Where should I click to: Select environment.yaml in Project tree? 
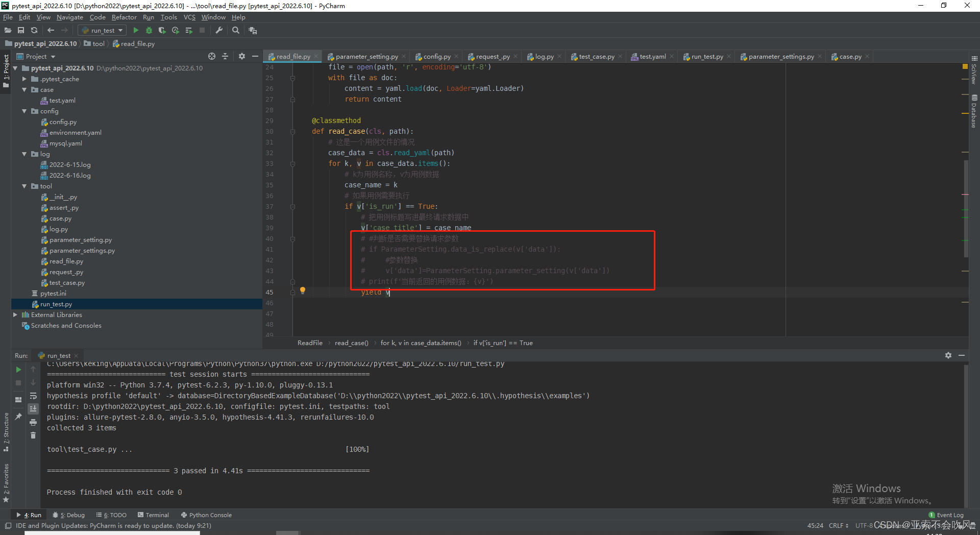pyautogui.click(x=76, y=133)
